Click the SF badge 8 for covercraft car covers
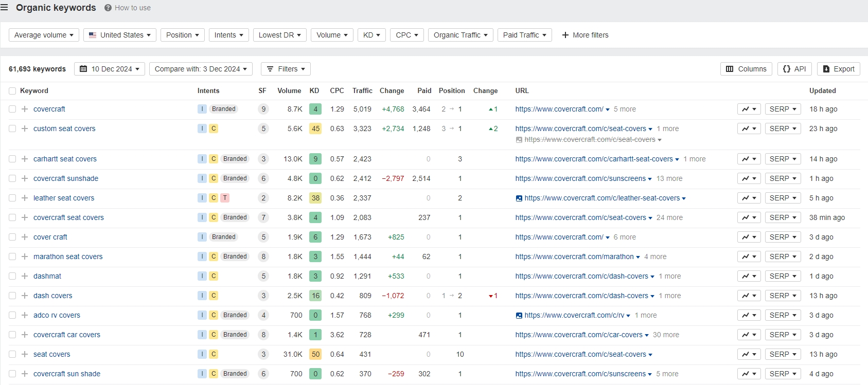 (x=263, y=335)
